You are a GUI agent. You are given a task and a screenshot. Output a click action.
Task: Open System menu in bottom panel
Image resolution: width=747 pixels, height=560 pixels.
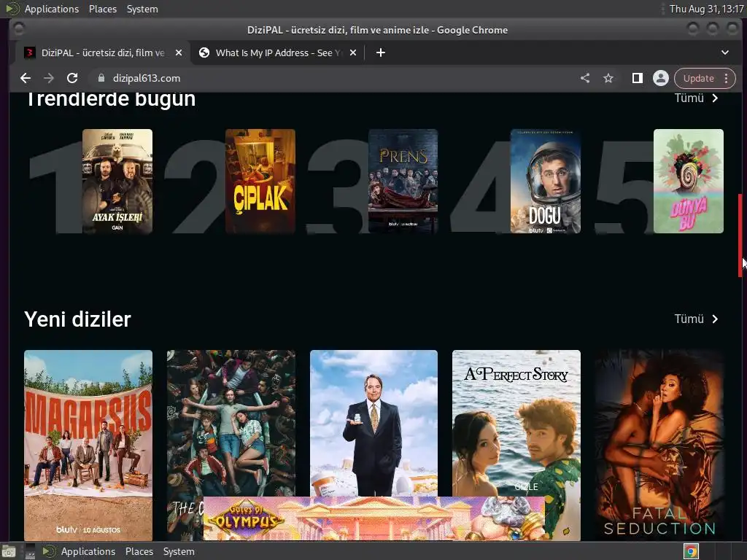tap(179, 551)
